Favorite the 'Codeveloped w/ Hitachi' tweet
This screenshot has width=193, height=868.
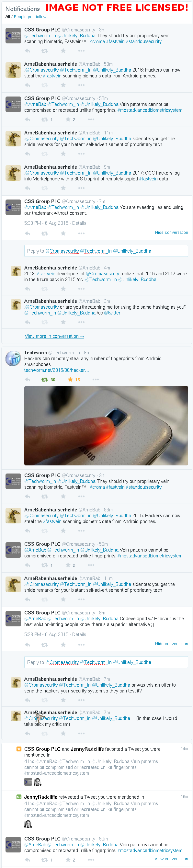click(63, 645)
